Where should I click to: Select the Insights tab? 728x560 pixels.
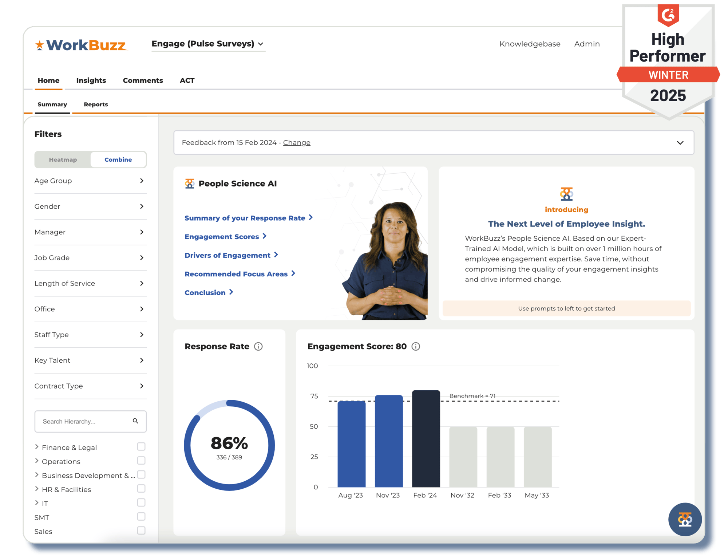coord(91,80)
